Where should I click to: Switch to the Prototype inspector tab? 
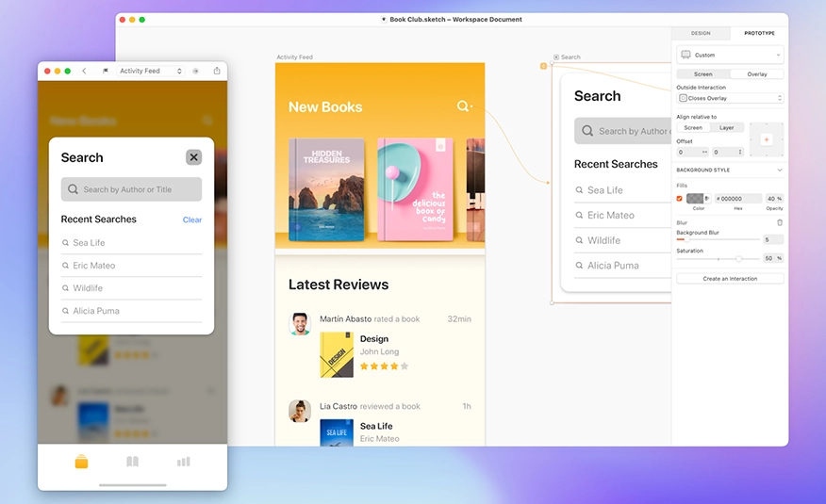(x=759, y=33)
